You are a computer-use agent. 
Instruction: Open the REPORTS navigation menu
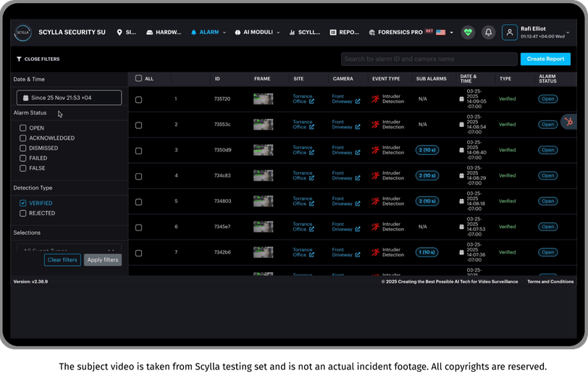tap(344, 33)
